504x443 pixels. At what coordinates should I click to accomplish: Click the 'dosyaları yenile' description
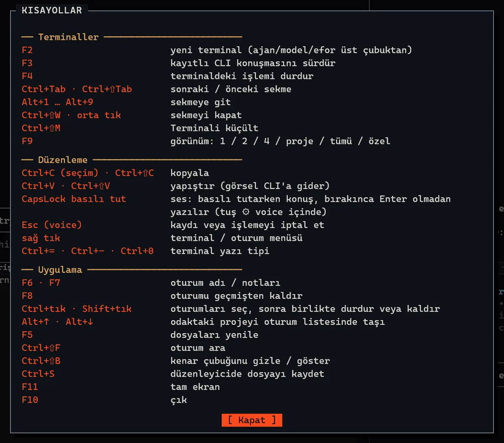tap(214, 335)
